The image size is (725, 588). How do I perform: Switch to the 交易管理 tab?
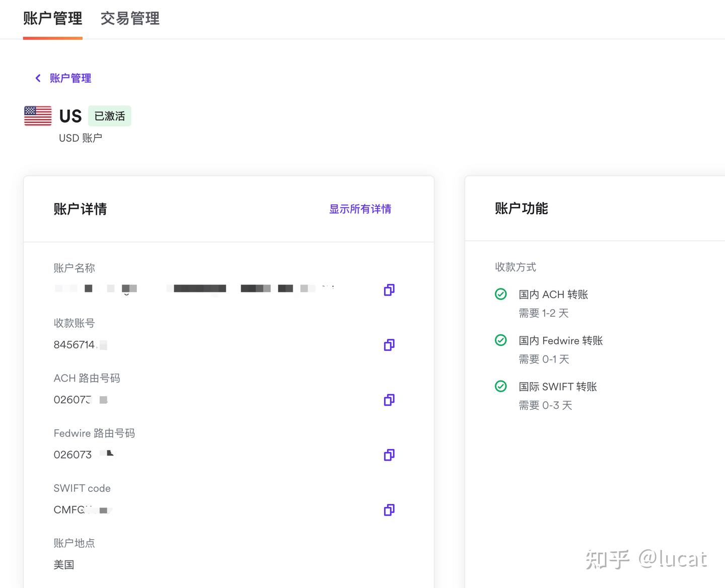click(x=129, y=18)
